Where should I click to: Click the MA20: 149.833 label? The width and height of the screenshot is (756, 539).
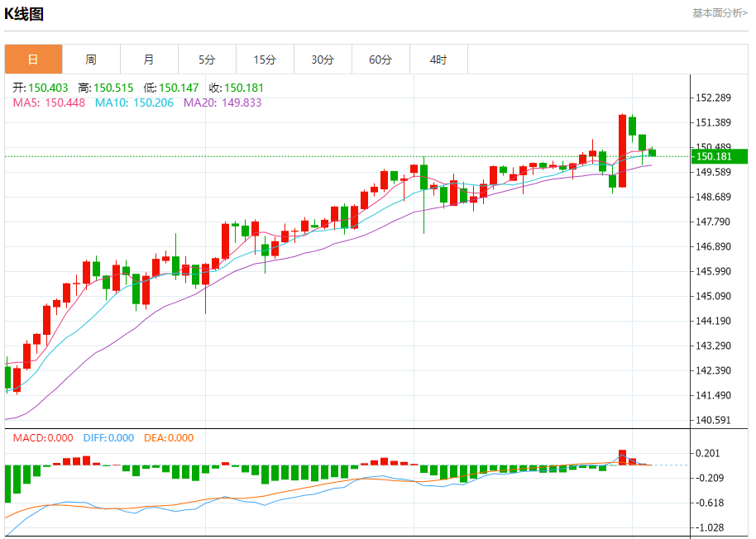click(x=222, y=103)
